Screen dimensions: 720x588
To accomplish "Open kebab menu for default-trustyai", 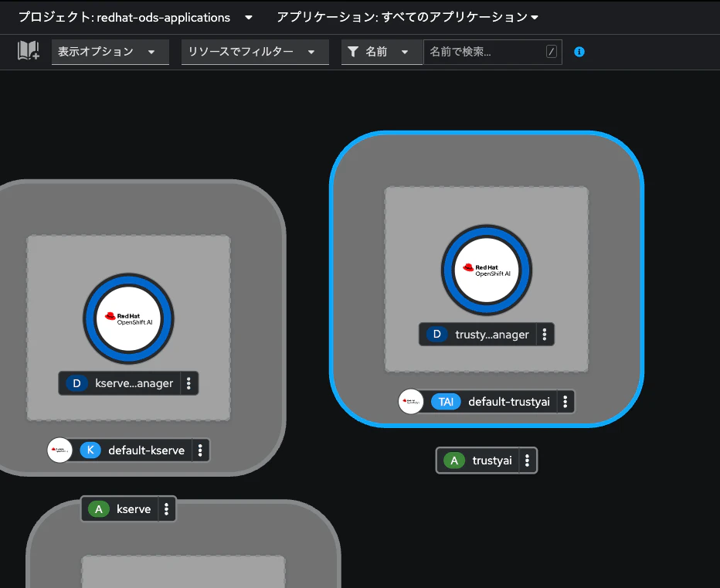I will [x=565, y=402].
